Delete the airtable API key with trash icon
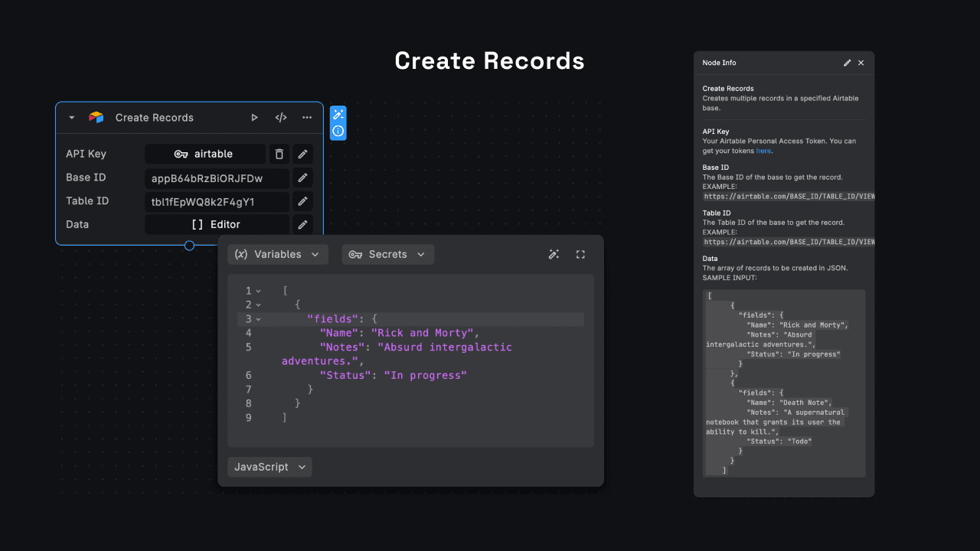Image resolution: width=980 pixels, height=551 pixels. coord(279,154)
